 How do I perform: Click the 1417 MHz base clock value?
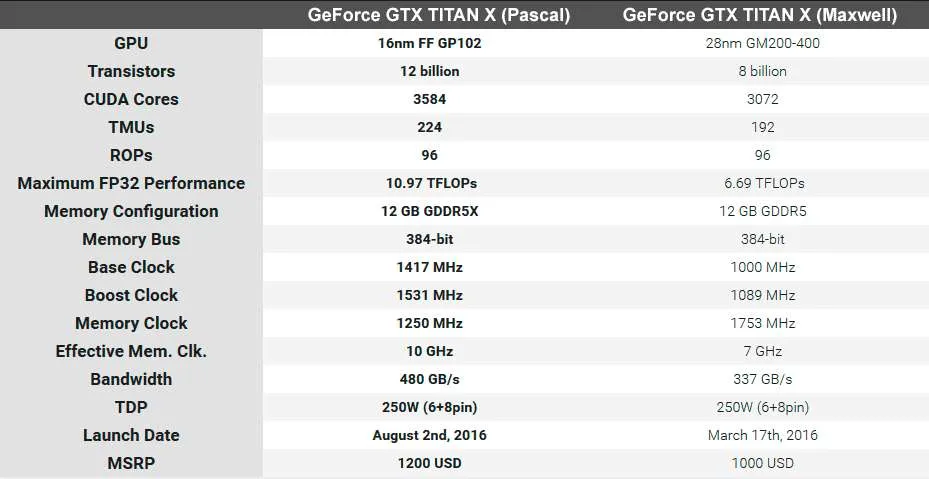(x=430, y=267)
